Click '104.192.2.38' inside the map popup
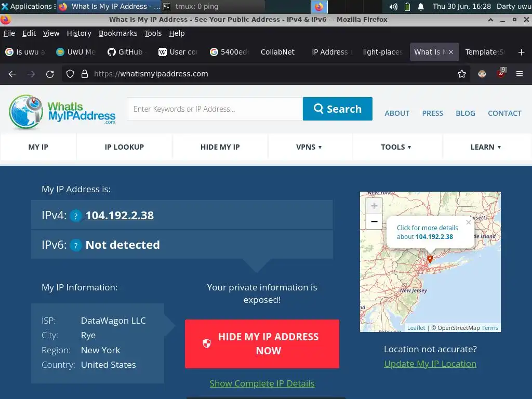 (x=434, y=237)
